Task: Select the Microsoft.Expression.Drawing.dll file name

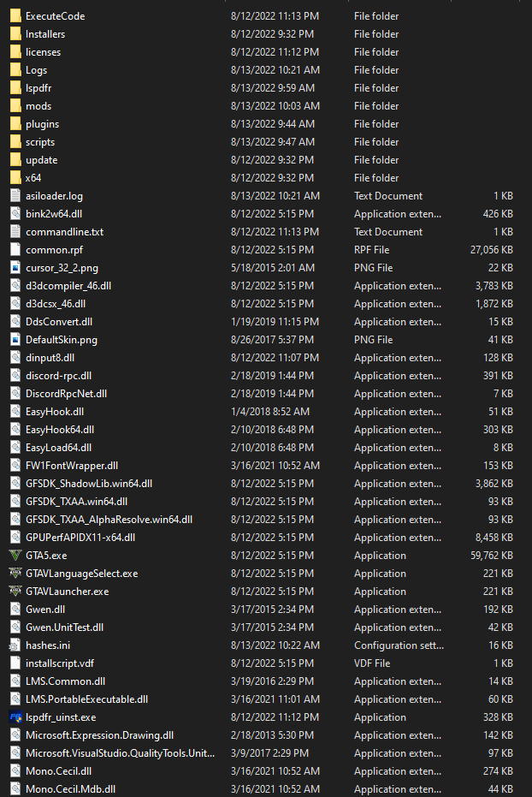Action: 100,735
